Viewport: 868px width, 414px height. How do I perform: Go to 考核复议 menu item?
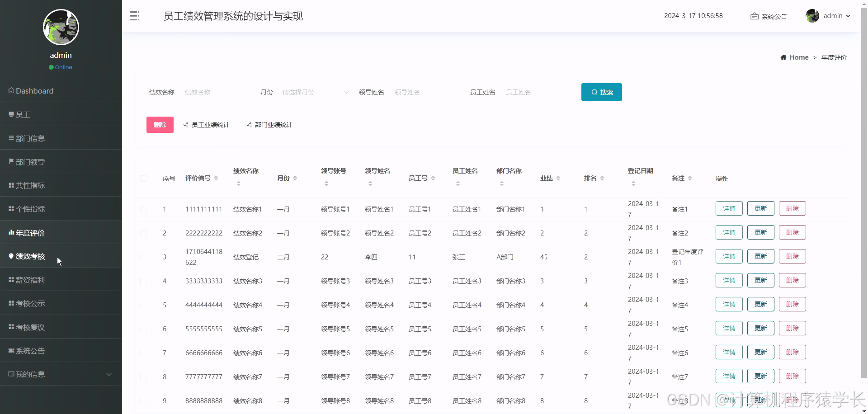(61, 327)
